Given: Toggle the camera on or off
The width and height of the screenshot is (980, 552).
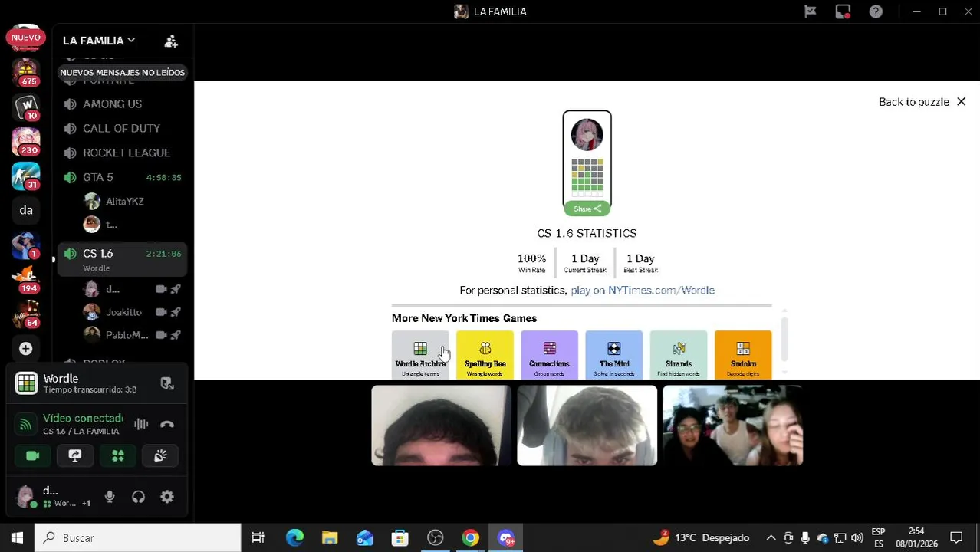Looking at the screenshot, I should [32, 455].
